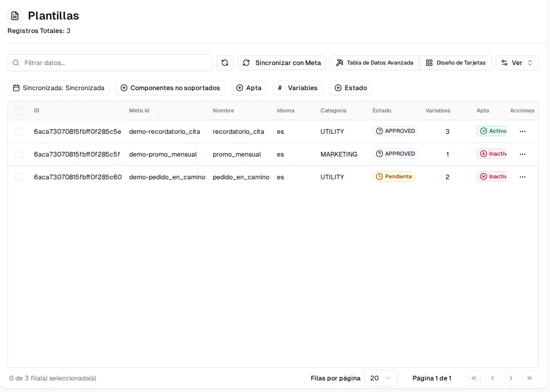The width and height of the screenshot is (550, 392).
Task: Click Sincronizar con Meta button
Action: [282, 63]
